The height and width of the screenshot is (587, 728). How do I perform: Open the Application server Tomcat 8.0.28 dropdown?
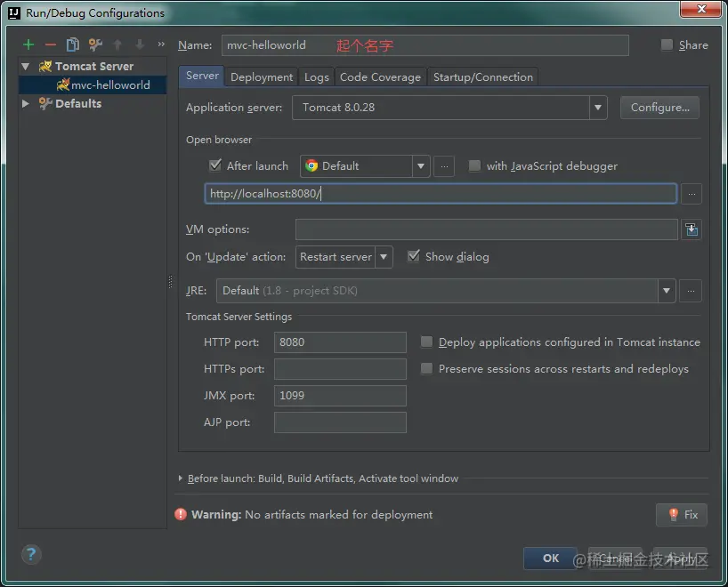point(449,108)
